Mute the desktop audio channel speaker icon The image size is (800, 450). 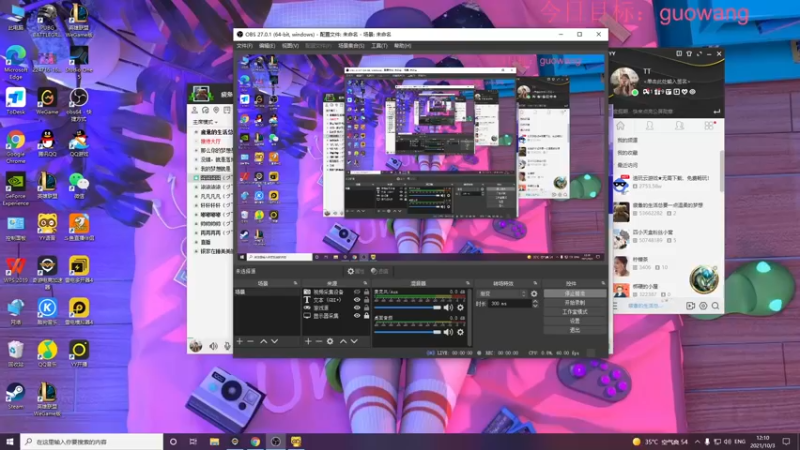(448, 332)
